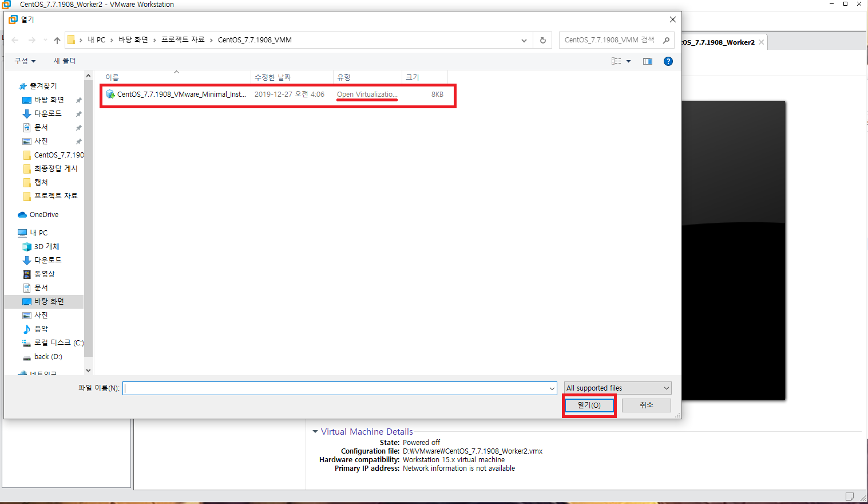Viewport: 868px width, 504px height.
Task: Select highlighted 바탕 화면 under 내 PC
Action: pos(43,301)
